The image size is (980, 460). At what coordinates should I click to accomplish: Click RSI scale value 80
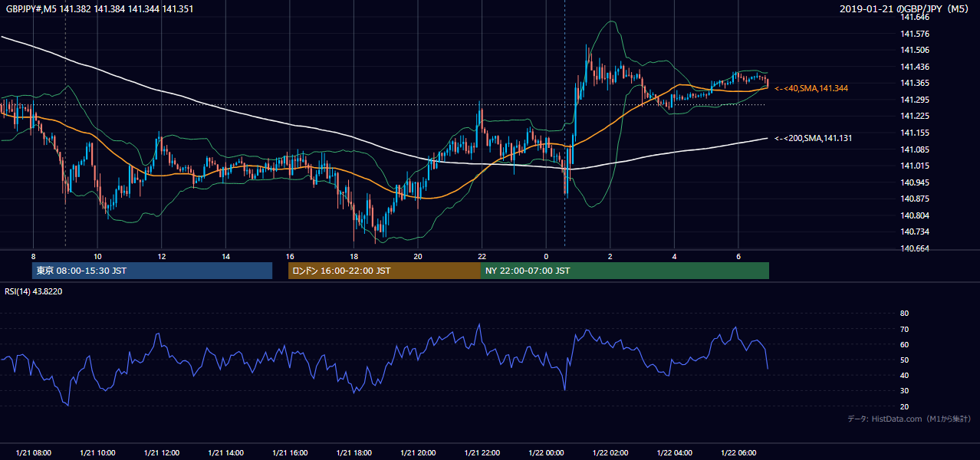pyautogui.click(x=904, y=314)
